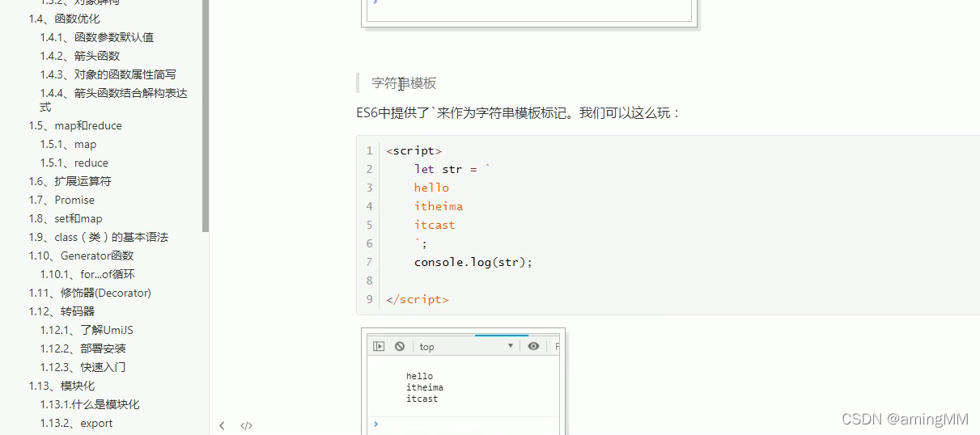Go to 1.4.2、箭头函数 section

tap(80, 56)
